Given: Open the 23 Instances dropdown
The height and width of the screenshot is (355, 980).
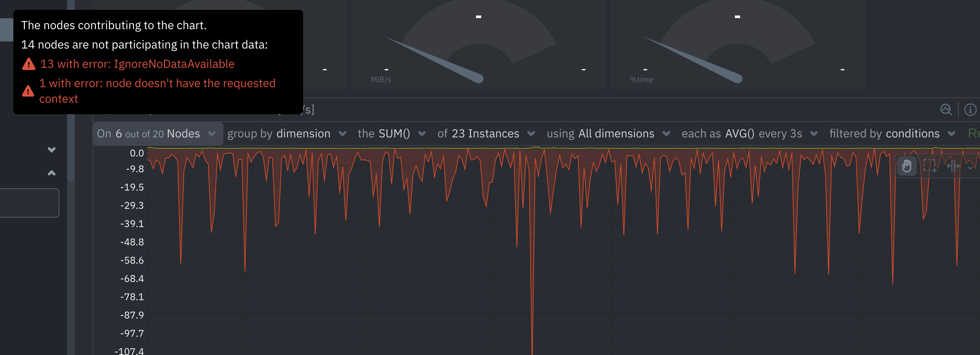Looking at the screenshot, I should 486,134.
